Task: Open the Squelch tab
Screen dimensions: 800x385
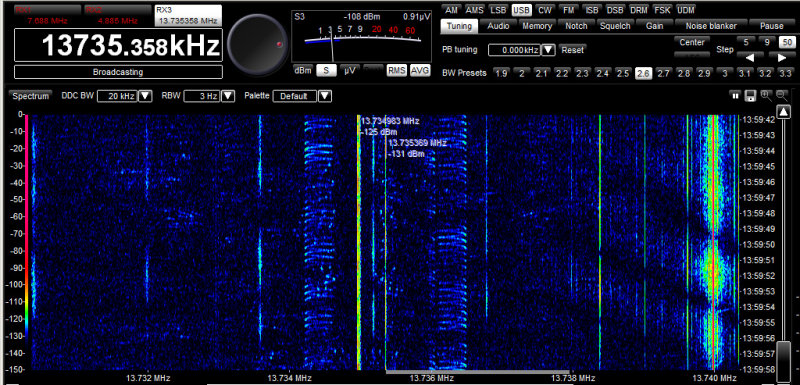Action: tap(615, 25)
